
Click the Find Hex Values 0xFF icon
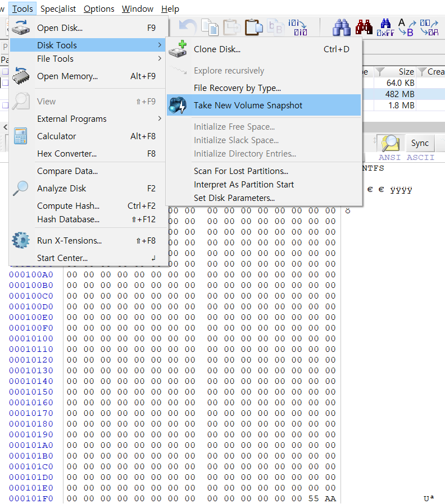(385, 27)
